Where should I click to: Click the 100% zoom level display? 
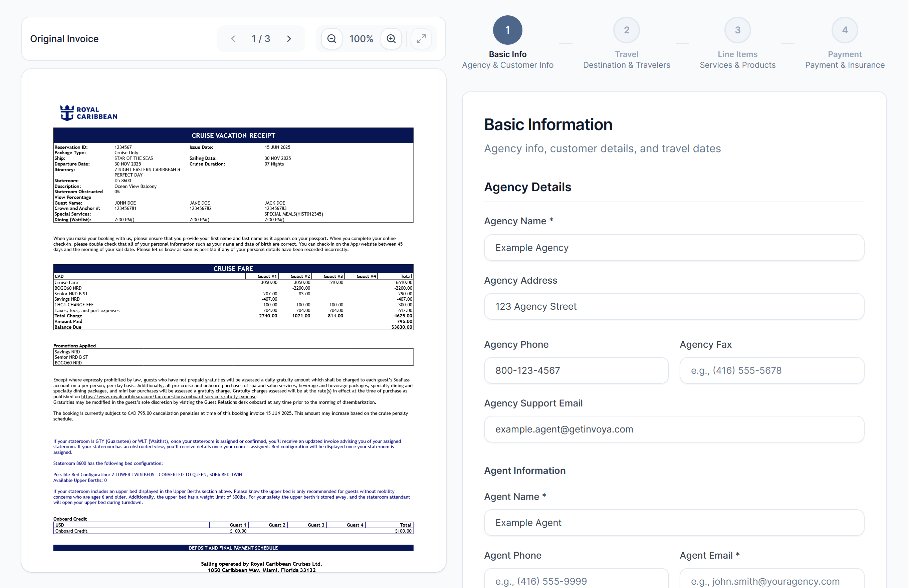pos(361,38)
